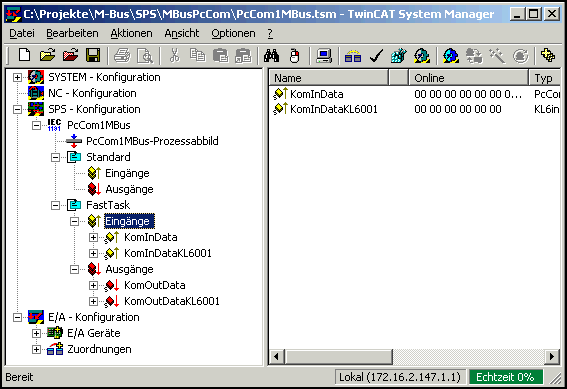Click the Lokal (172.16.2.147.1.1) status field
Viewport: 567px width, 389px height.
pos(400,377)
